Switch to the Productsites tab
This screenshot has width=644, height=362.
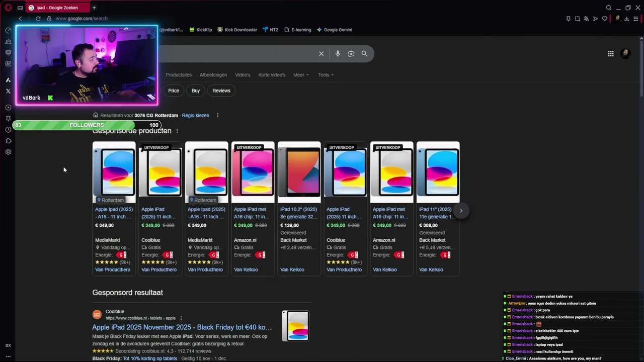[179, 75]
